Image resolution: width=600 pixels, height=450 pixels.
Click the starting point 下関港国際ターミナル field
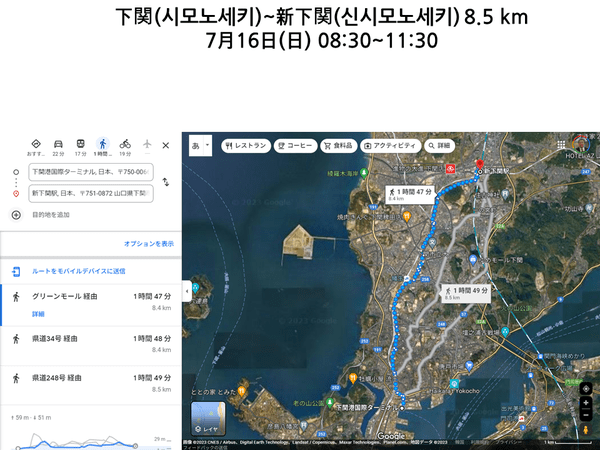[90, 172]
